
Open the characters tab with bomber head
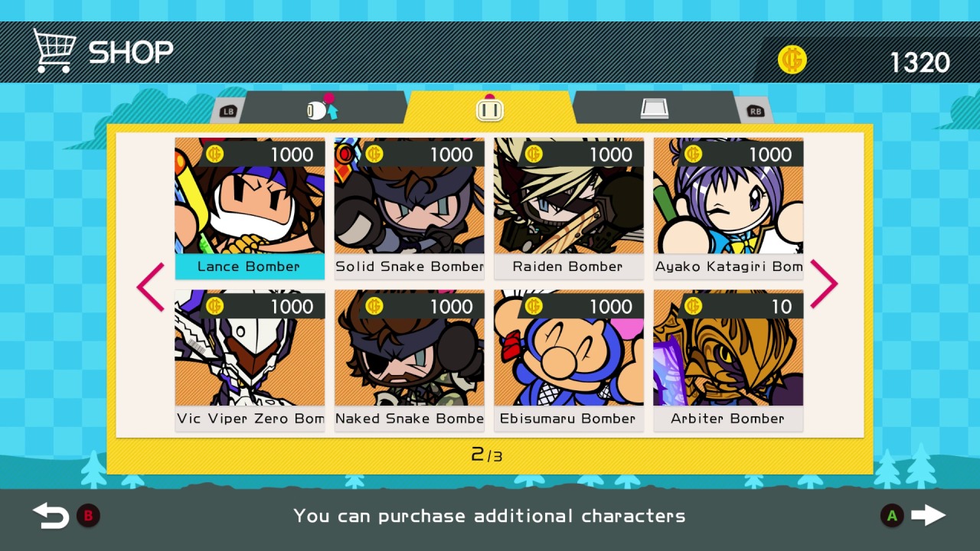pyautogui.click(x=489, y=109)
